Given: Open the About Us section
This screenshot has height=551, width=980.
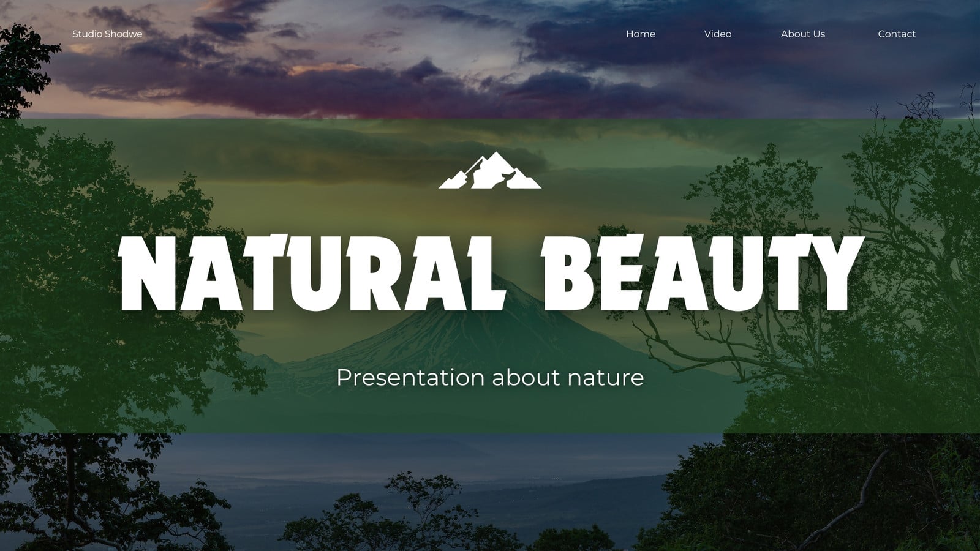Looking at the screenshot, I should point(803,34).
